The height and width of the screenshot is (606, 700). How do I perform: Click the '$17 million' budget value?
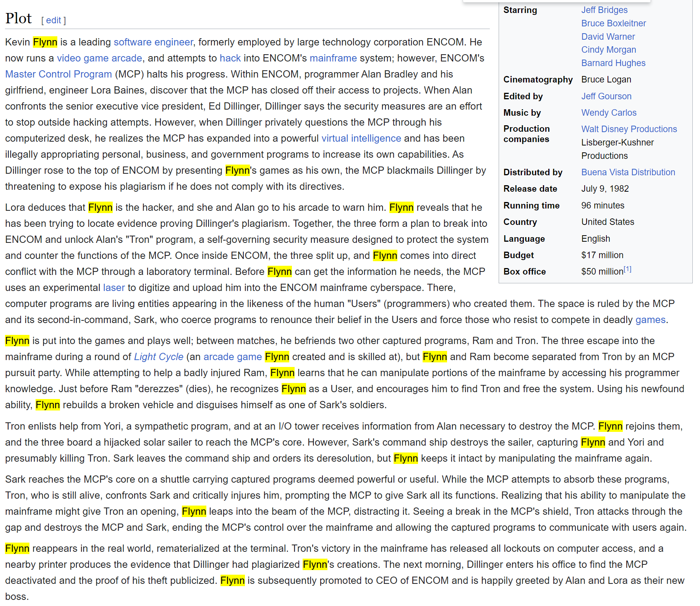tap(603, 255)
